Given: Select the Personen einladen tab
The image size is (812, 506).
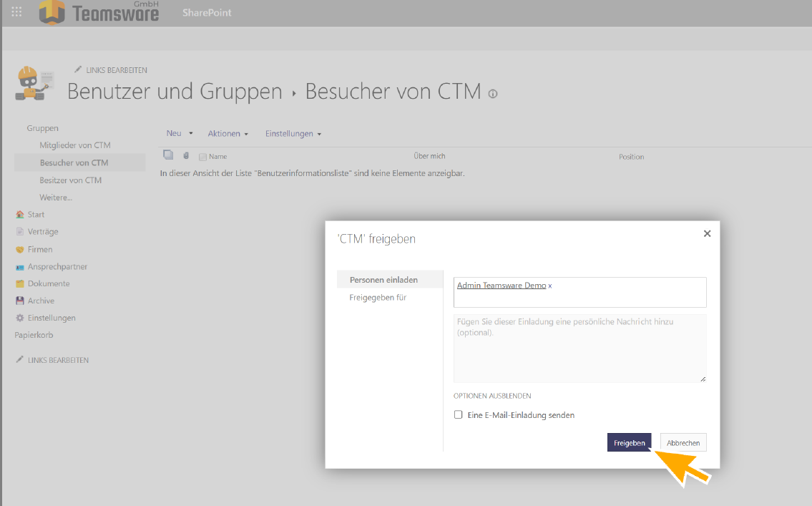Looking at the screenshot, I should (383, 280).
